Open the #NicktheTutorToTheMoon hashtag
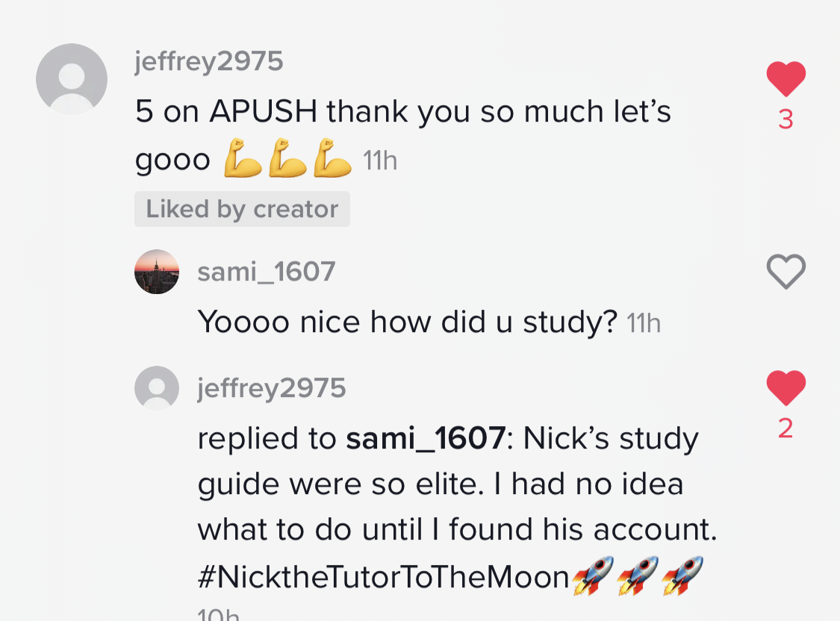 383,577
